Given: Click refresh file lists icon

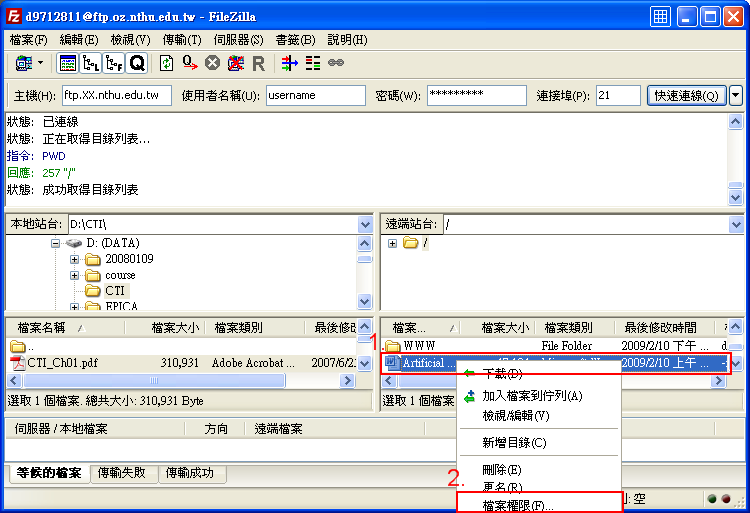Looking at the screenshot, I should tap(167, 63).
